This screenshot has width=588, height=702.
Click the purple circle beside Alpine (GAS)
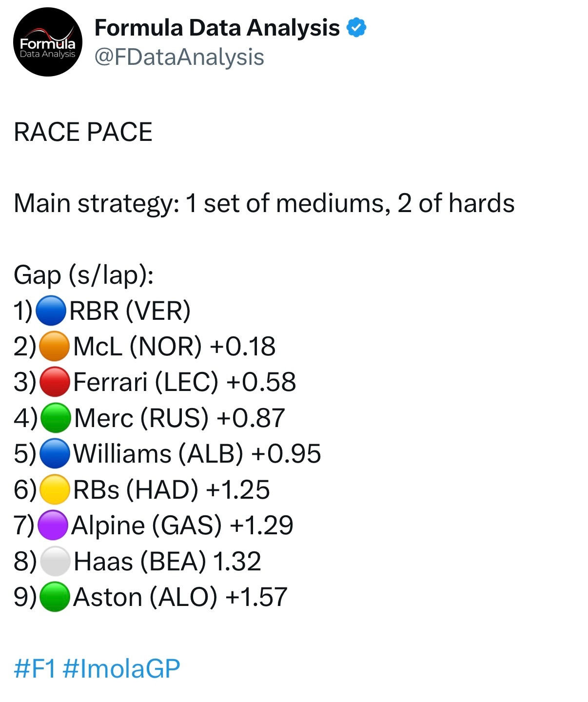(52, 525)
